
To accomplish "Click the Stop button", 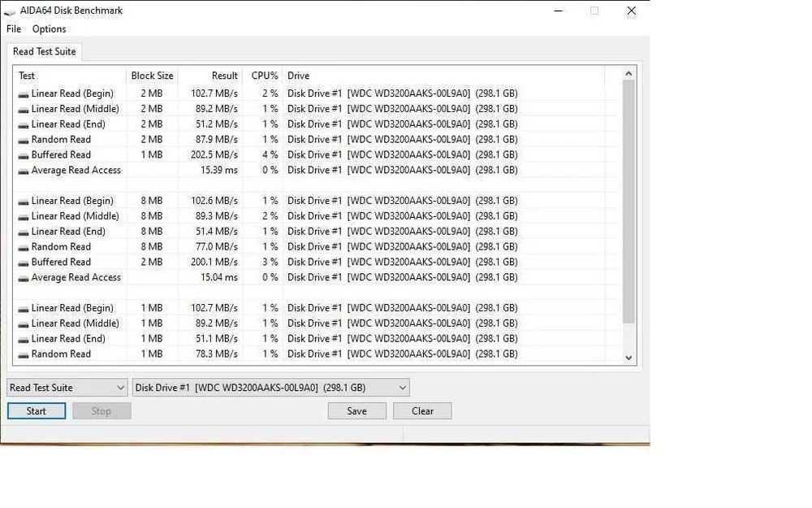I will (x=101, y=411).
